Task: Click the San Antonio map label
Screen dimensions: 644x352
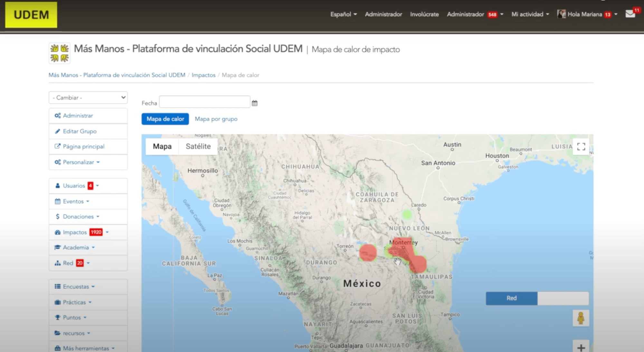Action: coord(438,163)
